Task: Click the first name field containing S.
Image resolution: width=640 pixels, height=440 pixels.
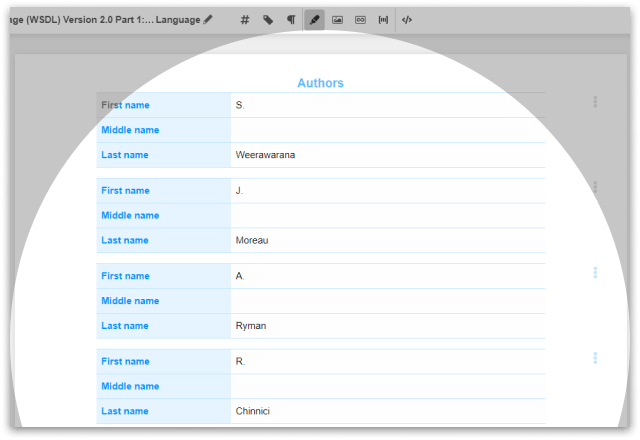Action: click(x=387, y=105)
